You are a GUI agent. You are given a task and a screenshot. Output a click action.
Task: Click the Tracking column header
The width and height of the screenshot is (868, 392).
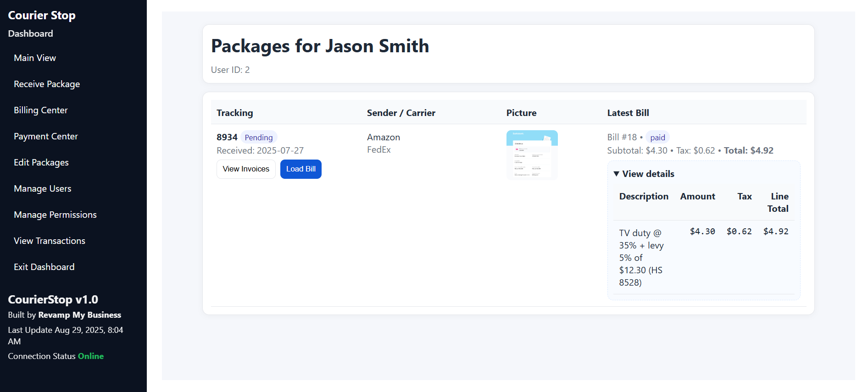tap(235, 113)
